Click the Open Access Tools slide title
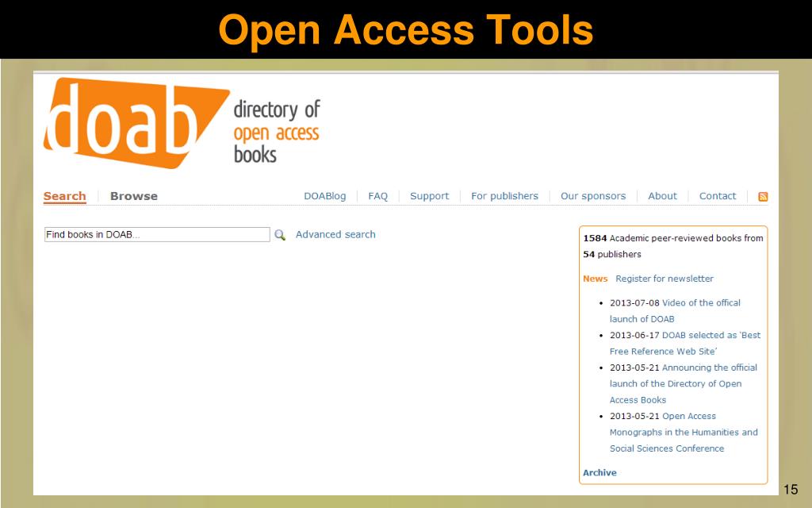 [x=405, y=29]
